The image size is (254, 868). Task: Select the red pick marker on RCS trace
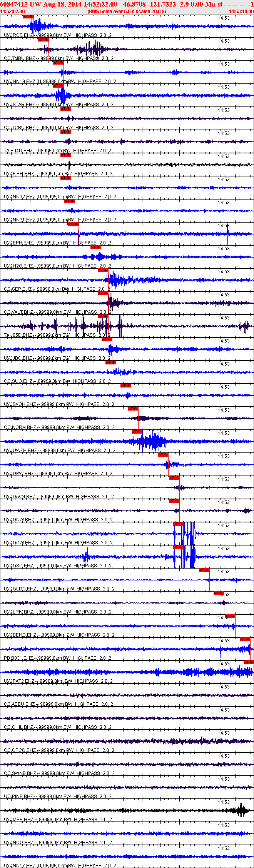28,17
